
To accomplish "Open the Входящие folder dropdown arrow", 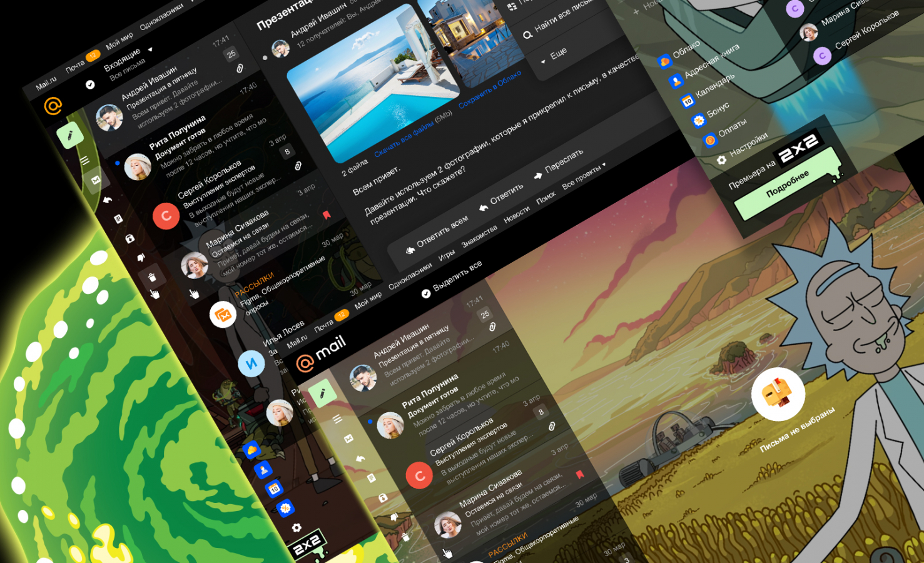I will click(x=150, y=49).
